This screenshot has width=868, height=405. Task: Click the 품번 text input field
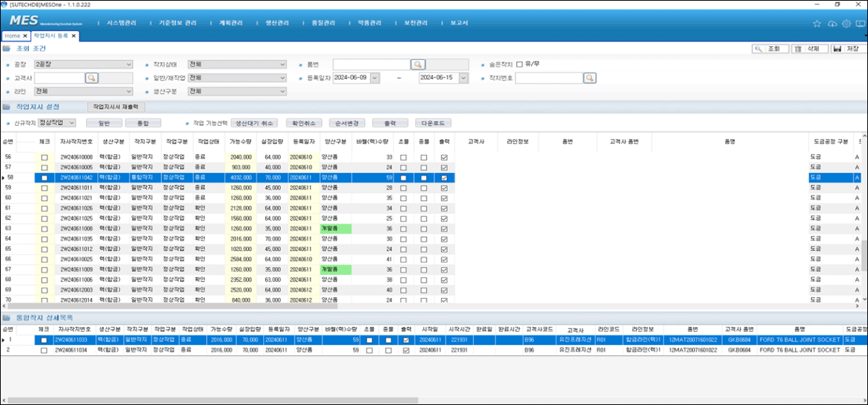point(371,64)
